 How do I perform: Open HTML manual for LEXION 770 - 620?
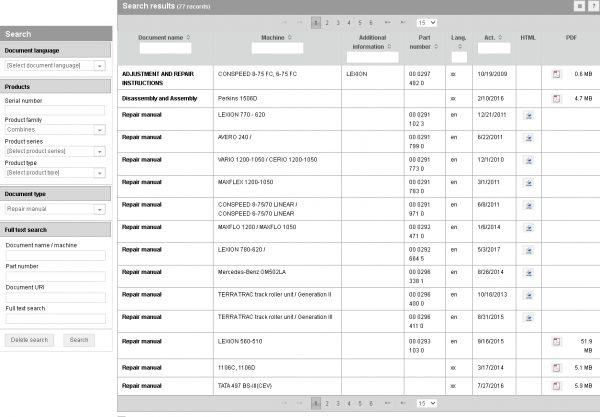pyautogui.click(x=529, y=115)
